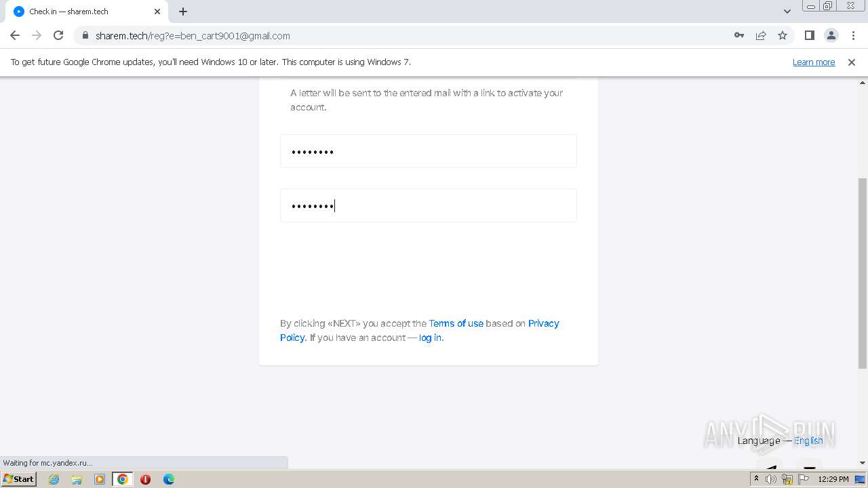The image size is (868, 488).
Task: Click the page vertical scrollbar thumb
Action: coord(862,273)
